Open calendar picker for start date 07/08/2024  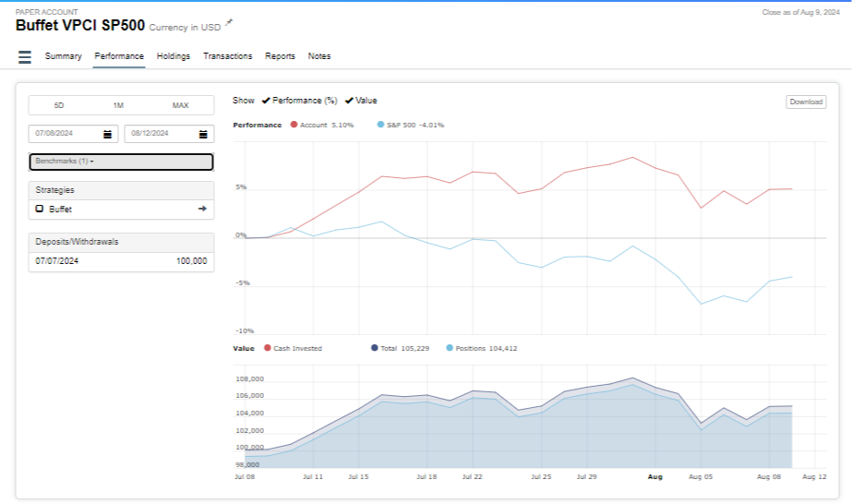click(107, 134)
